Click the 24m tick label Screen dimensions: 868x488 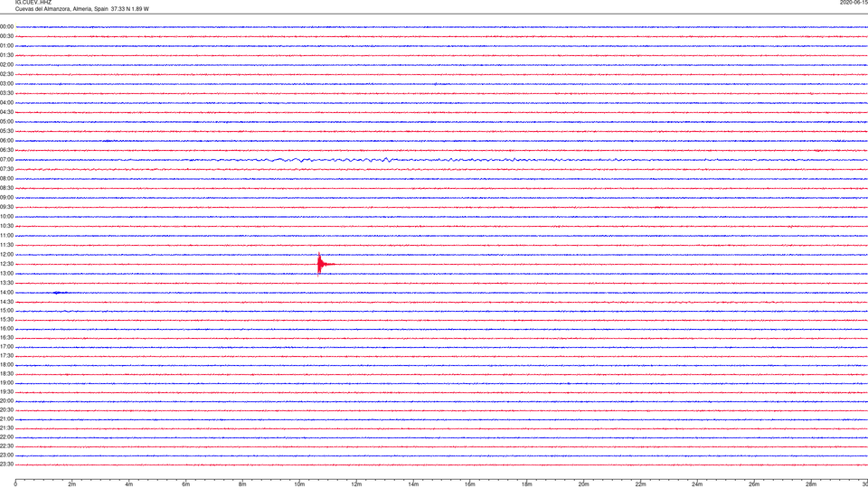697,484
